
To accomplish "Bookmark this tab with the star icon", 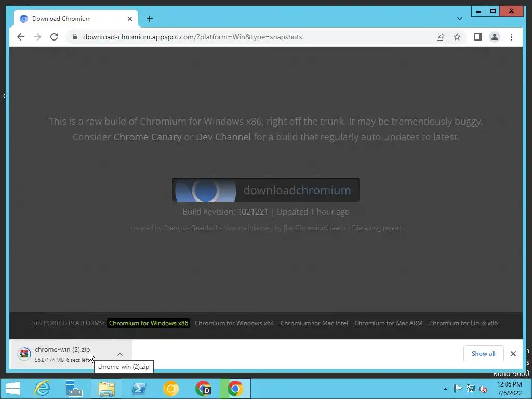I will click(457, 37).
